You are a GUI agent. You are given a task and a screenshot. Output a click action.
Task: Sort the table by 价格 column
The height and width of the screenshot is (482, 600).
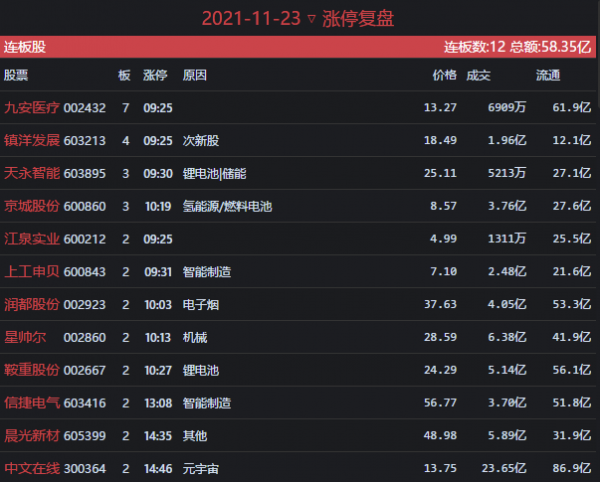pyautogui.click(x=444, y=75)
